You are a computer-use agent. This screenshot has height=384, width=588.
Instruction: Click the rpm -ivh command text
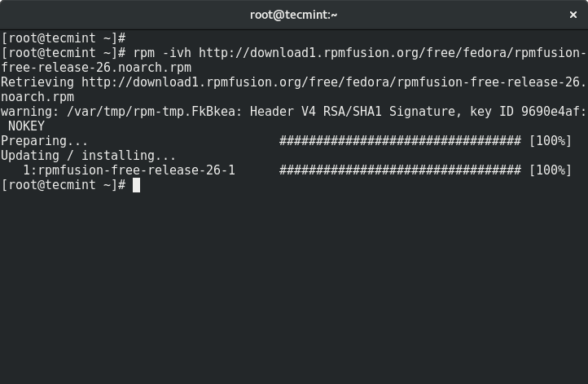[162, 53]
